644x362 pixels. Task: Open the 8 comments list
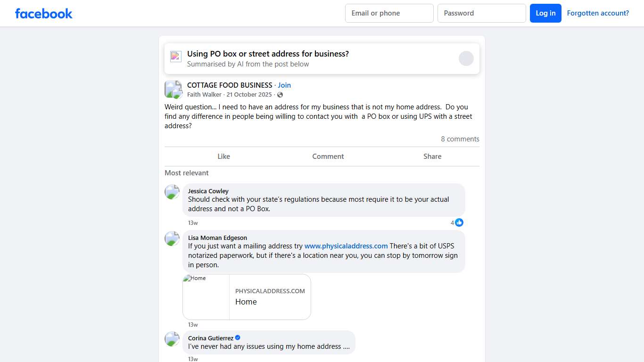(x=460, y=139)
